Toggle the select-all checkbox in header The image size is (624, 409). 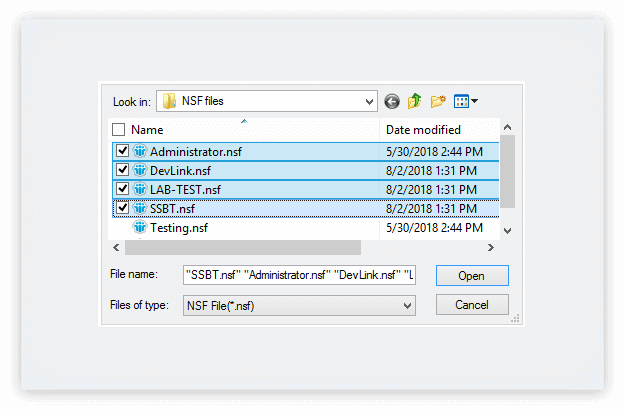tap(119, 130)
